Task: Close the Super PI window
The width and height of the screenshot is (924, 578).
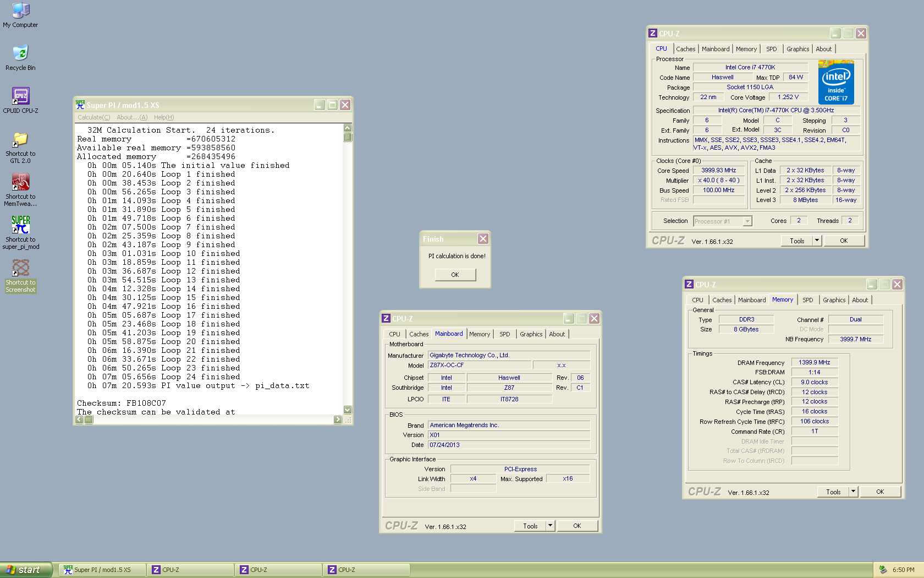Action: pyautogui.click(x=345, y=105)
